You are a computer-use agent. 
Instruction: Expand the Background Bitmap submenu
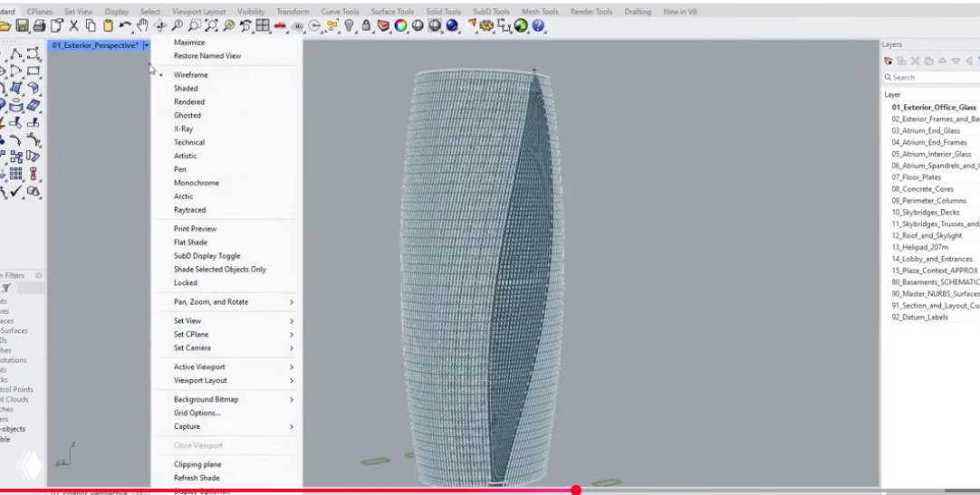tap(226, 399)
